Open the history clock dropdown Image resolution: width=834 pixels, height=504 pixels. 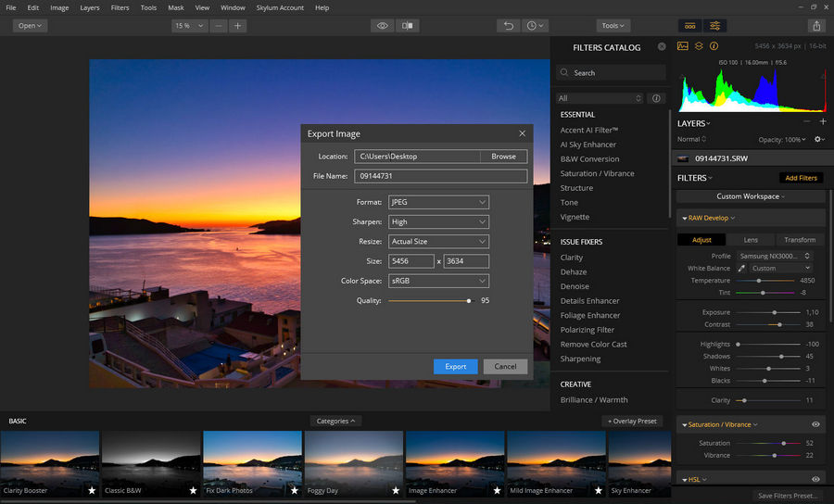[x=535, y=26]
